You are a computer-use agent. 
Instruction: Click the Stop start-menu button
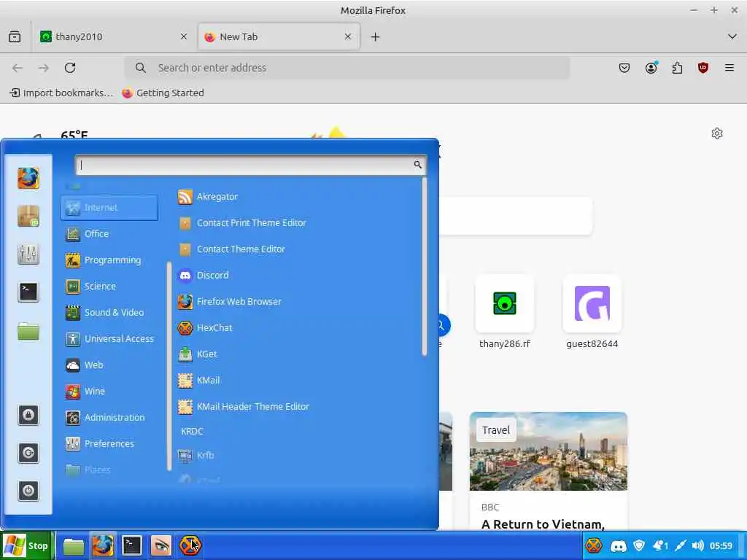tap(27, 545)
